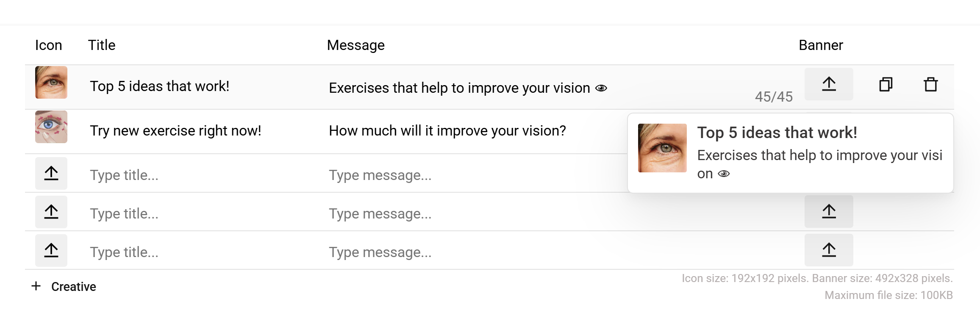Upload icon for the fifth creative row
The image size is (980, 321).
click(x=51, y=250)
